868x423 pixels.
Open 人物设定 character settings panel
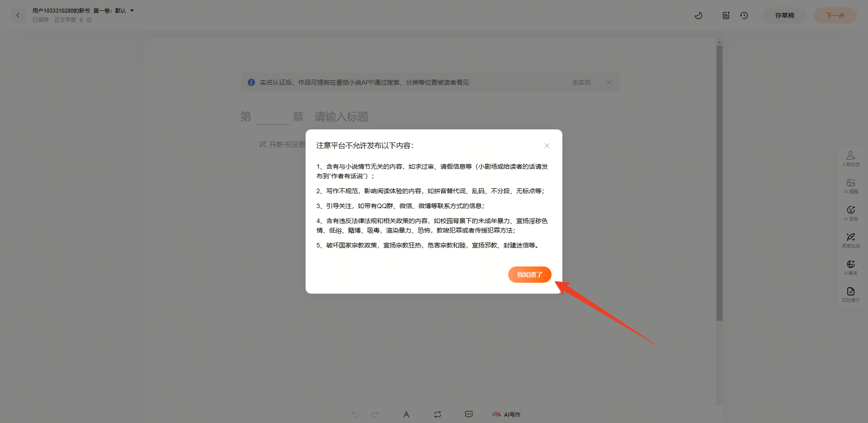click(x=851, y=159)
